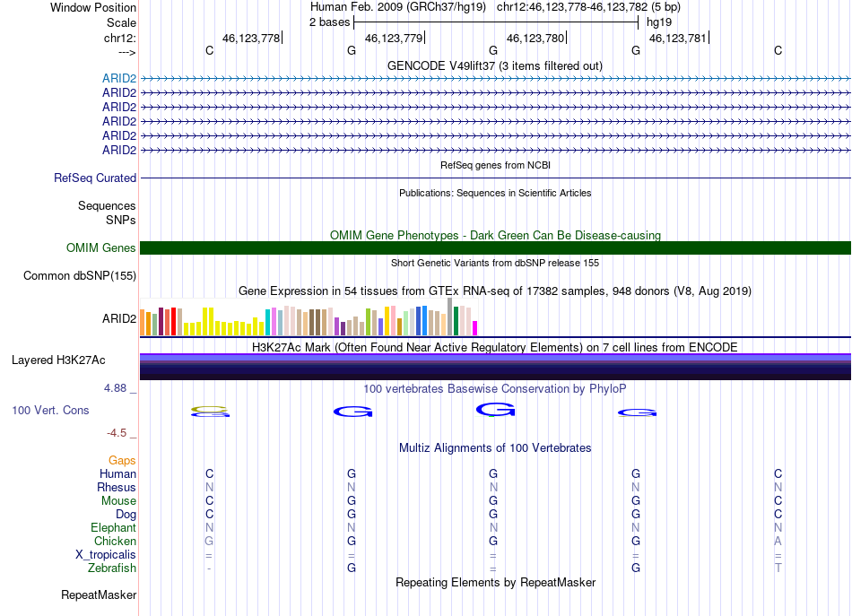Screen dimensions: 852x616
Task: Click the Scale track label
Action: coord(121,22)
